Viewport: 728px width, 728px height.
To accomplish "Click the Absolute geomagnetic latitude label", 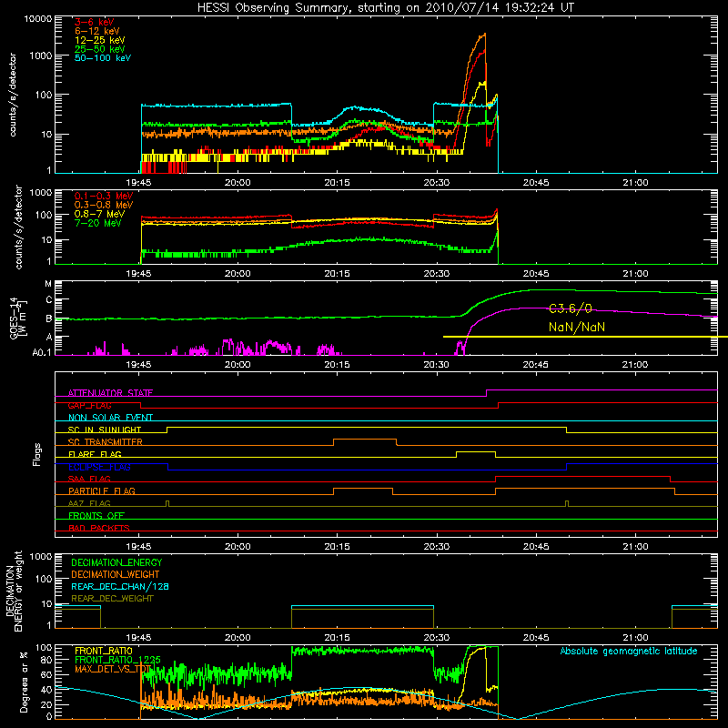I will (x=629, y=652).
